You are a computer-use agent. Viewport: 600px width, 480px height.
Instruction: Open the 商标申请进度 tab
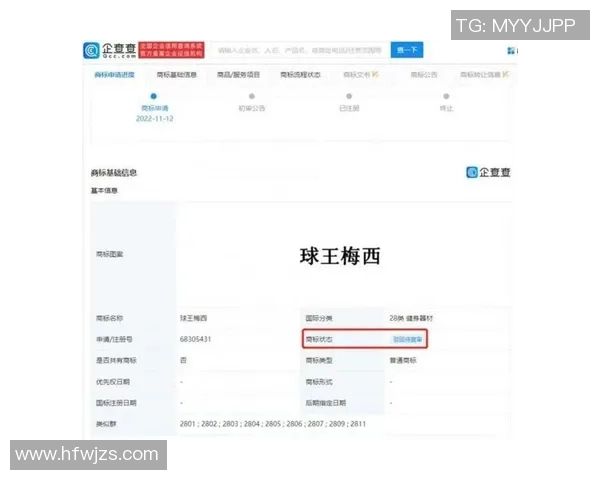pos(114,75)
